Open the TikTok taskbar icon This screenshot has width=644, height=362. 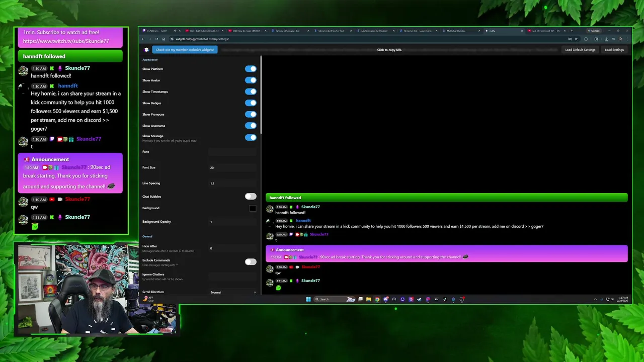pos(445,299)
